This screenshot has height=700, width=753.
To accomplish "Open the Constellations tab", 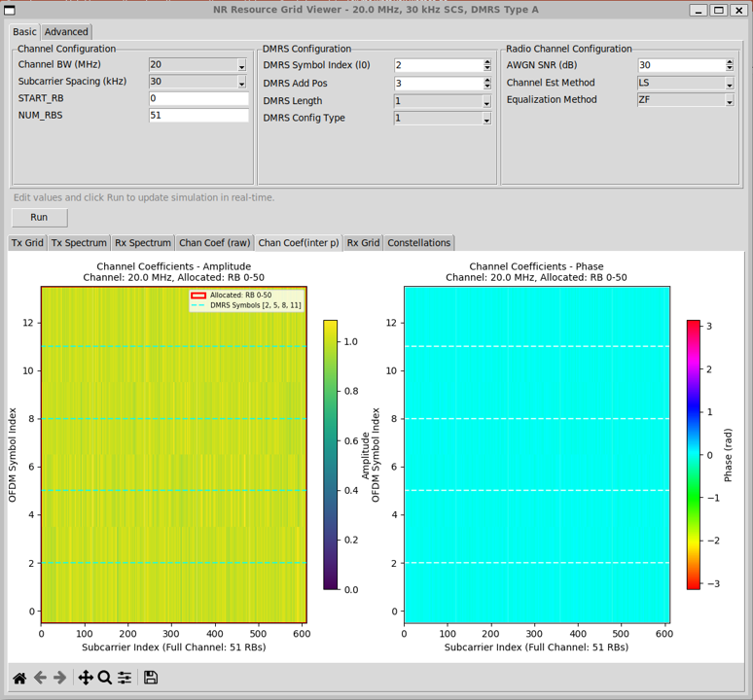I will [418, 243].
